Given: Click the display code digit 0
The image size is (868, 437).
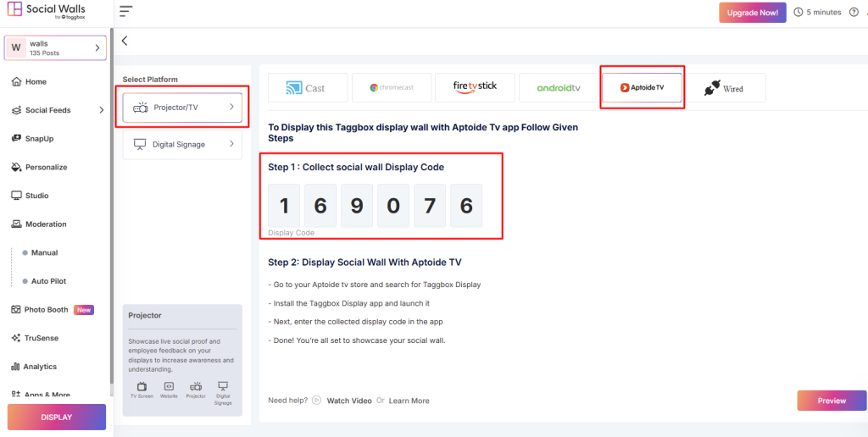Looking at the screenshot, I should coord(393,206).
